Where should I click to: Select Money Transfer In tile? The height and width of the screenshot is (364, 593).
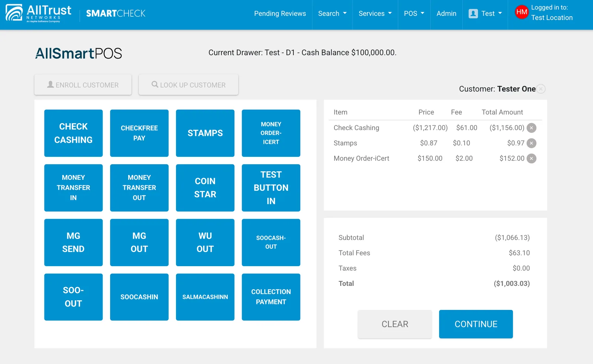coord(73,188)
